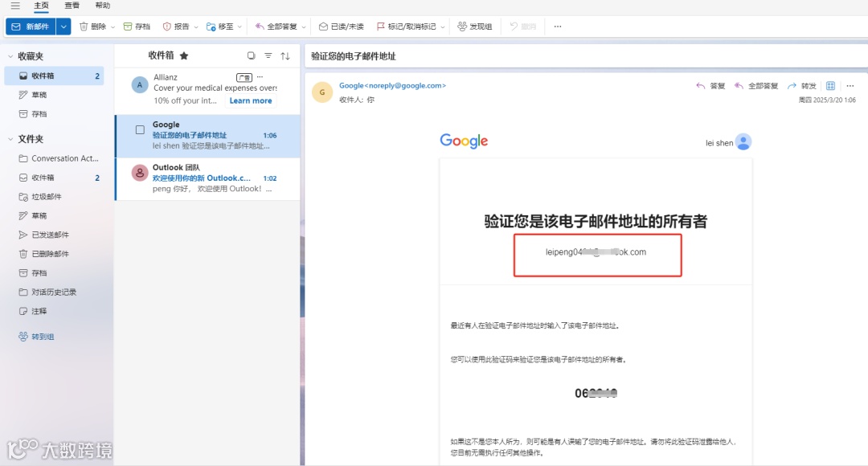Open the message list filter icon
The image size is (868, 466).
click(x=268, y=55)
